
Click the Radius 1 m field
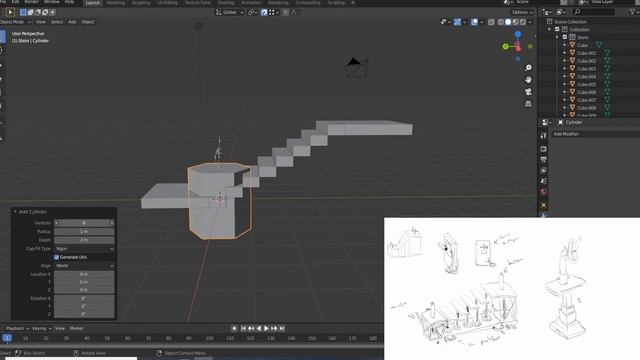[x=84, y=231]
